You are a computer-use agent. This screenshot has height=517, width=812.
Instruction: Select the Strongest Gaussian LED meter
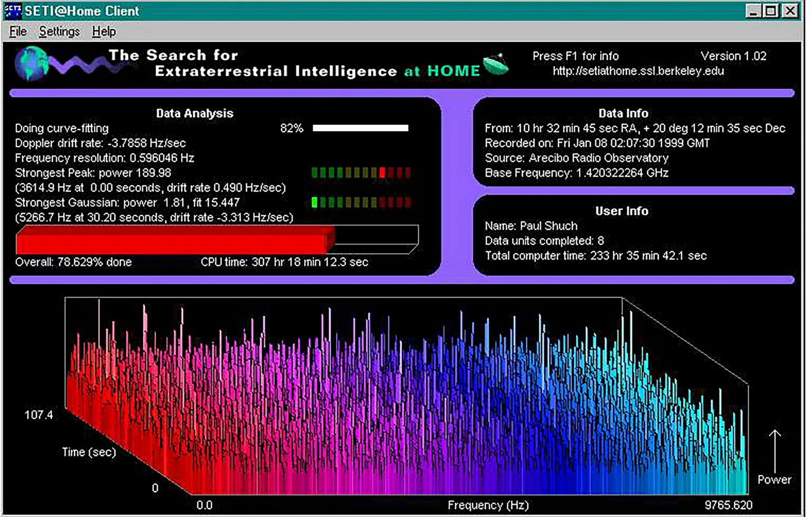pyautogui.click(x=361, y=202)
